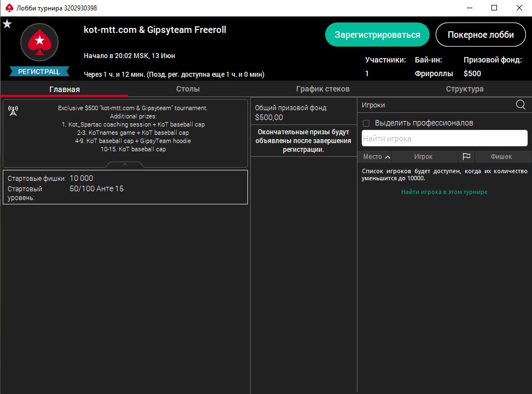Screen dimensions: 532x394
Task: Minimize the tournament lobby window
Action: pyautogui.click(x=470, y=8)
